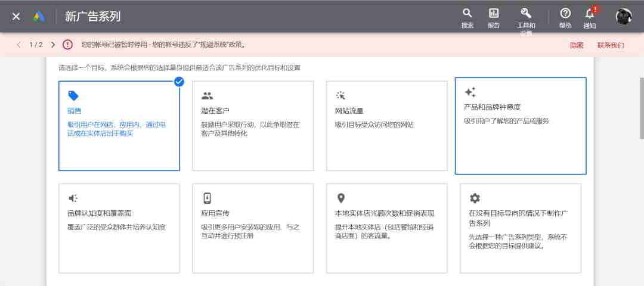Click the 请选择一个目标 instruction text
Screen dimensions: 644x286
pyautogui.click(x=179, y=68)
